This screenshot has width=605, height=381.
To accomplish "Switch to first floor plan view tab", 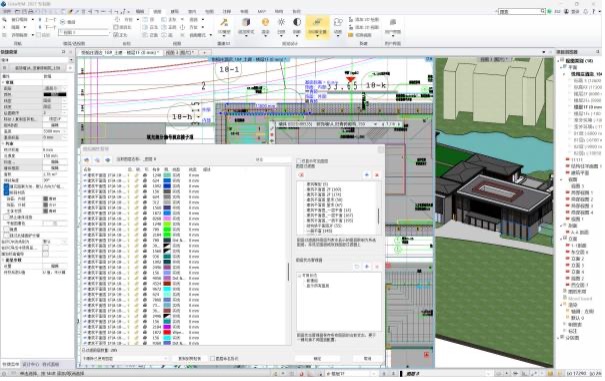I will pos(120,52).
